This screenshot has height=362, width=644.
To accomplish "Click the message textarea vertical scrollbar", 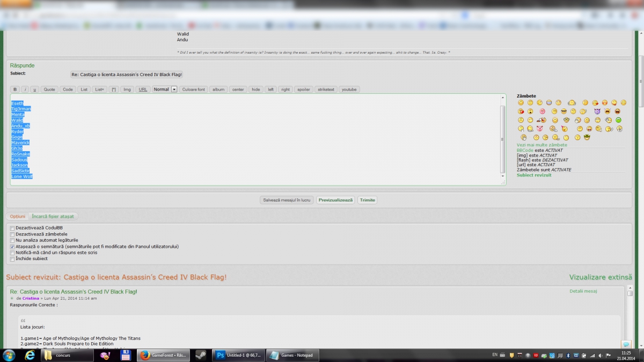I will pos(503,139).
